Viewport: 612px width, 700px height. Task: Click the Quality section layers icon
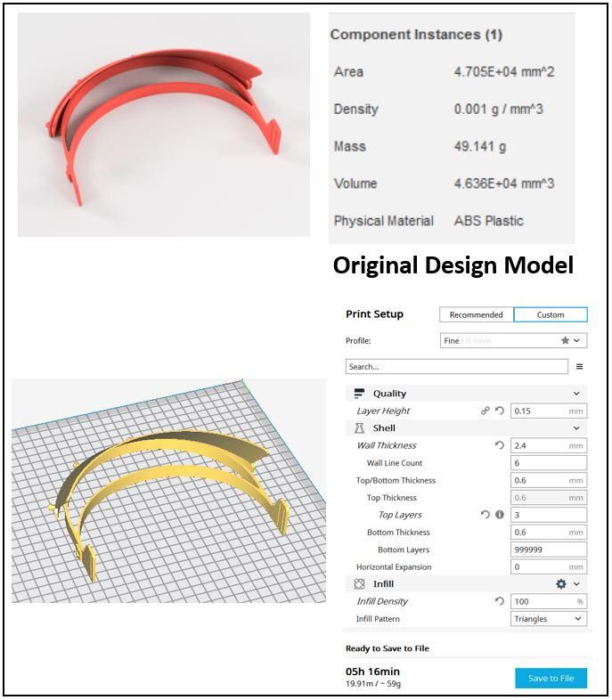click(x=359, y=394)
